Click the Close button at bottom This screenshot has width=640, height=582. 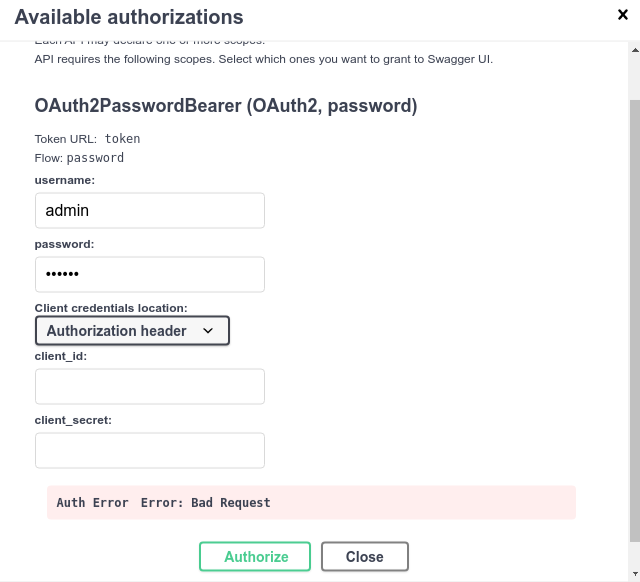point(364,557)
